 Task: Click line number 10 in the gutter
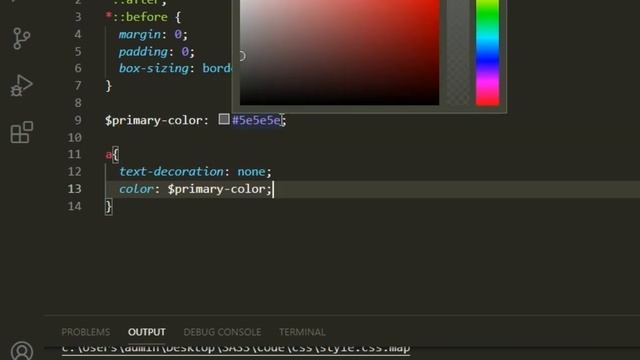pos(75,138)
